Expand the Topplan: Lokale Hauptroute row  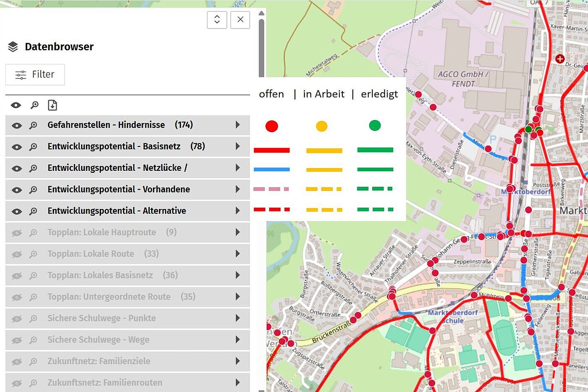tap(238, 232)
